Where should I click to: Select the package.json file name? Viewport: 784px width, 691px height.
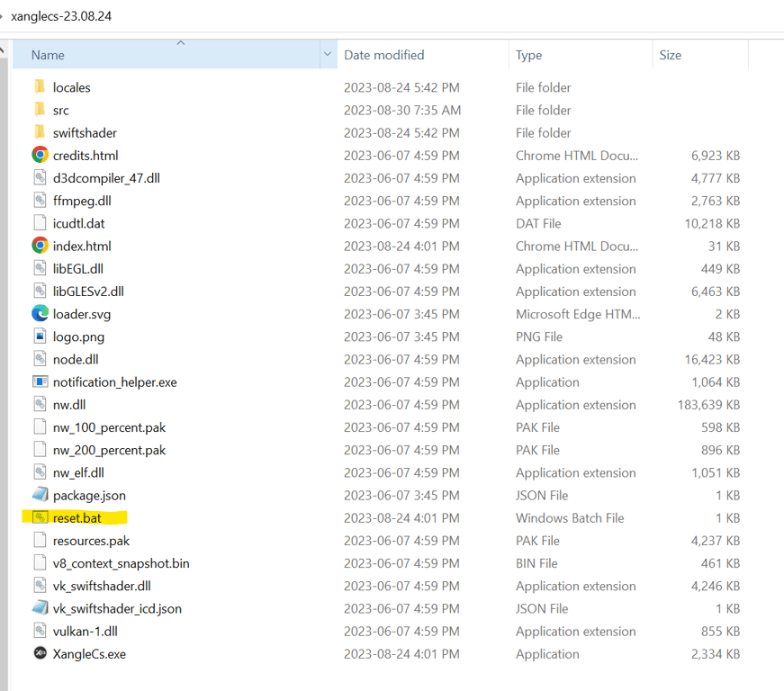pos(89,496)
